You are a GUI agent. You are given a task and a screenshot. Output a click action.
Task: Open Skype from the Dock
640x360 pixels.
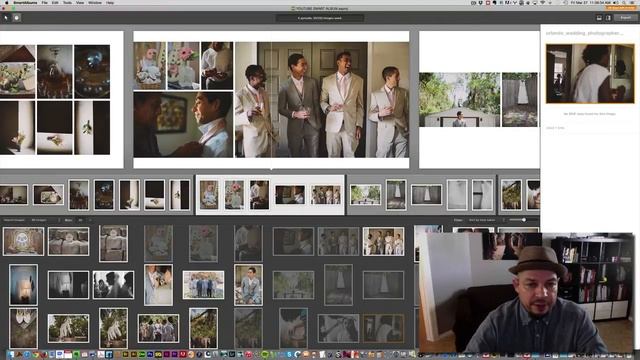(x=289, y=354)
